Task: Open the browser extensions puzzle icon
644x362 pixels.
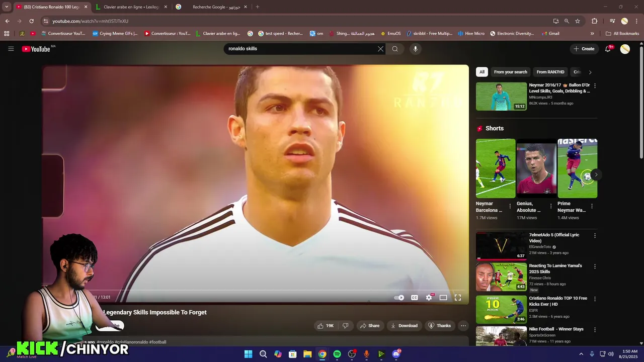Action: pos(594,21)
